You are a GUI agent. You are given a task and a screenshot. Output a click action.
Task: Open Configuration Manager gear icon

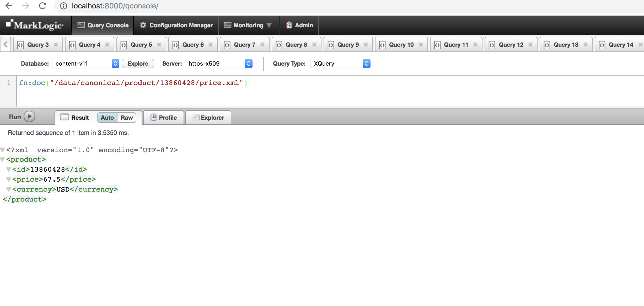[143, 25]
